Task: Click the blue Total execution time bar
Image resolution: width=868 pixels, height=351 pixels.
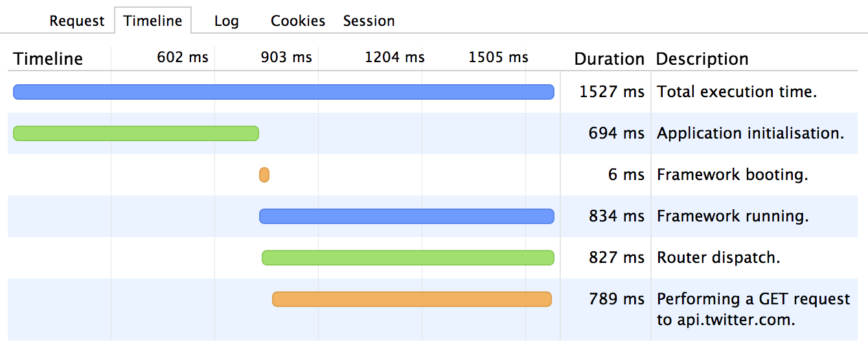Action: (284, 92)
